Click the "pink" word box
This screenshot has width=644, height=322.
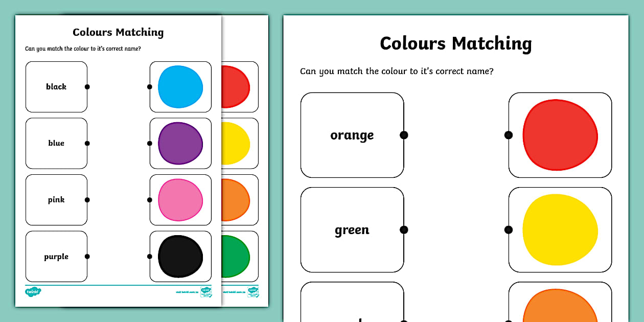point(56,200)
